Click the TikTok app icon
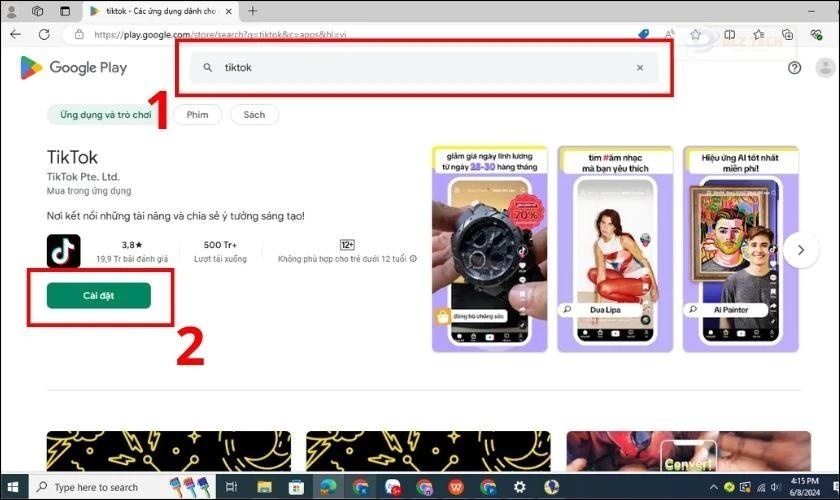The image size is (840, 500). pyautogui.click(x=63, y=251)
